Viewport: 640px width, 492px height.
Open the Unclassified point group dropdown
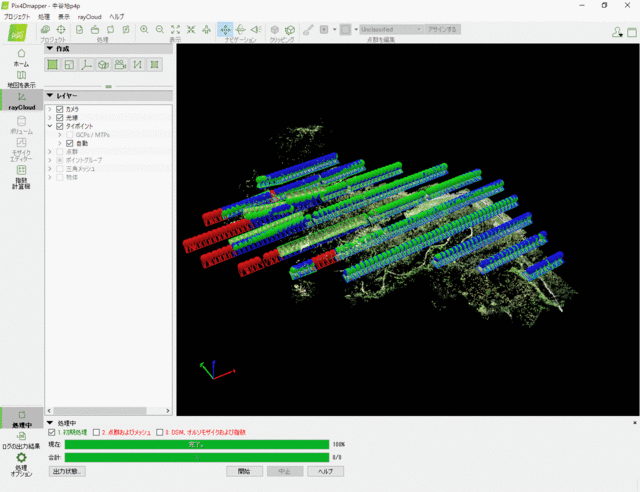[391, 29]
